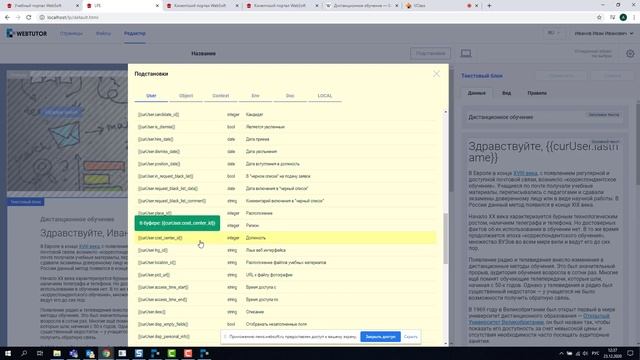Viewport: 640px width, 360px height.
Task: Select the curUser.pict_url row
Action: (285, 275)
